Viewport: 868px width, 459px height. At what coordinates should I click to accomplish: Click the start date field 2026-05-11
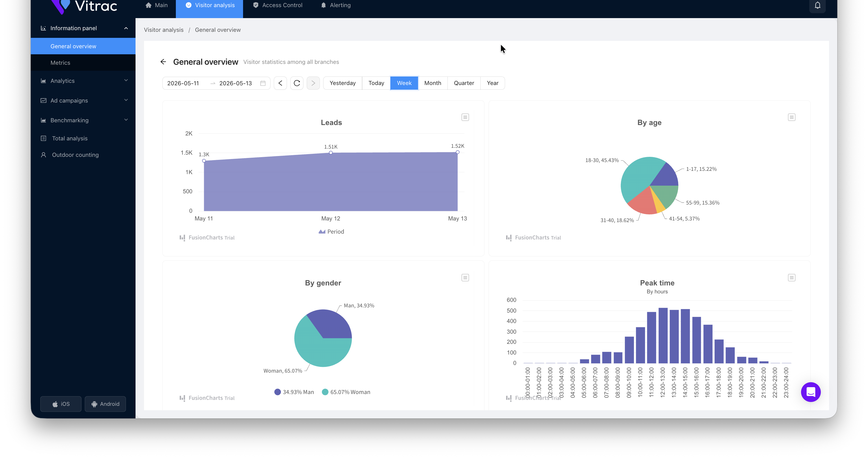tap(183, 83)
